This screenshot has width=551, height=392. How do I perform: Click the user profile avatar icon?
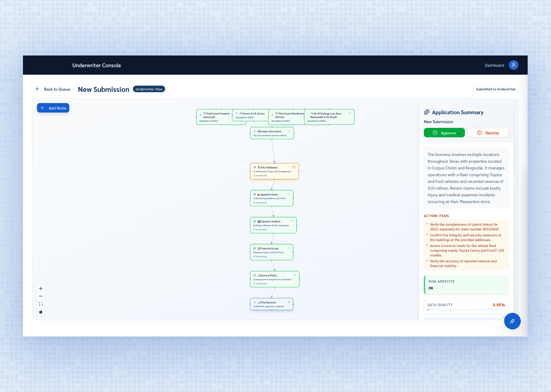pos(514,65)
